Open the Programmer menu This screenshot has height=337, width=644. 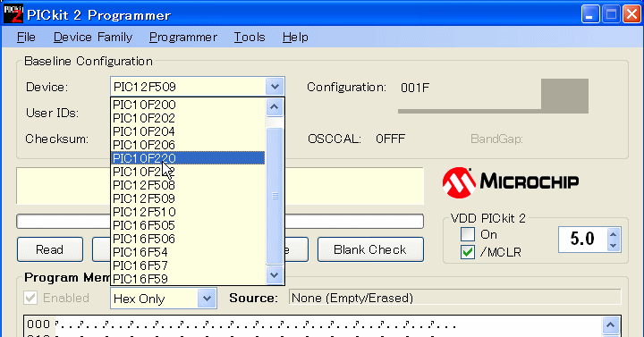coord(183,38)
